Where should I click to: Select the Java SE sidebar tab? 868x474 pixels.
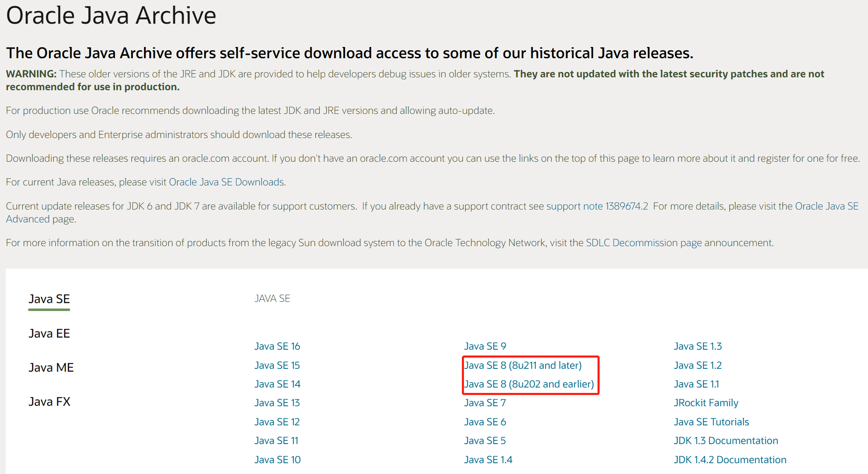(x=49, y=299)
